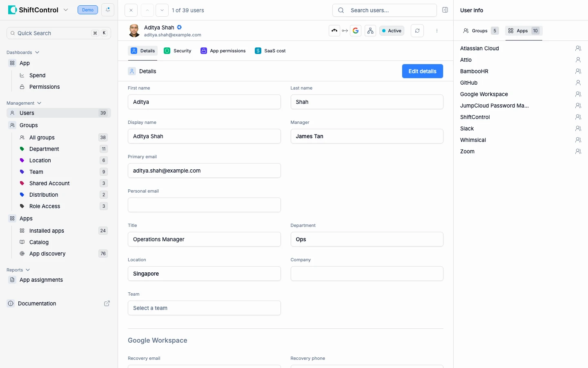Click user icon for BambooHR row
The height and width of the screenshot is (368, 588).
(x=578, y=71)
